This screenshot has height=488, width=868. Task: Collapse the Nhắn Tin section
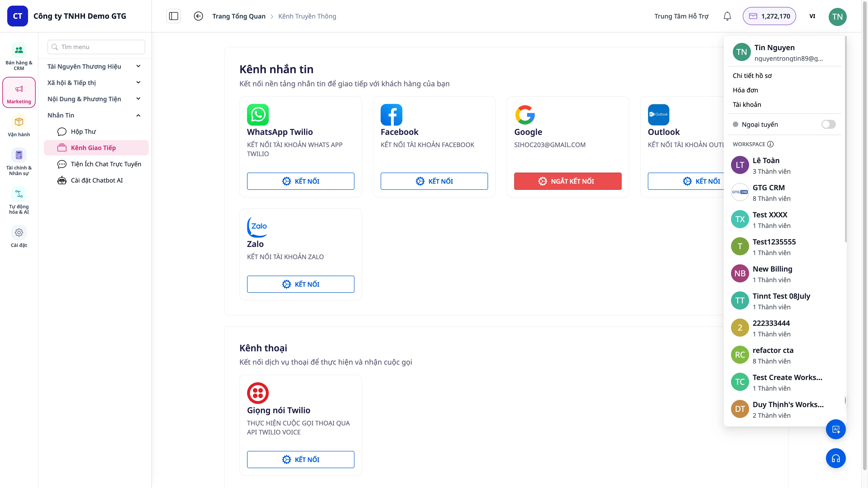point(94,115)
